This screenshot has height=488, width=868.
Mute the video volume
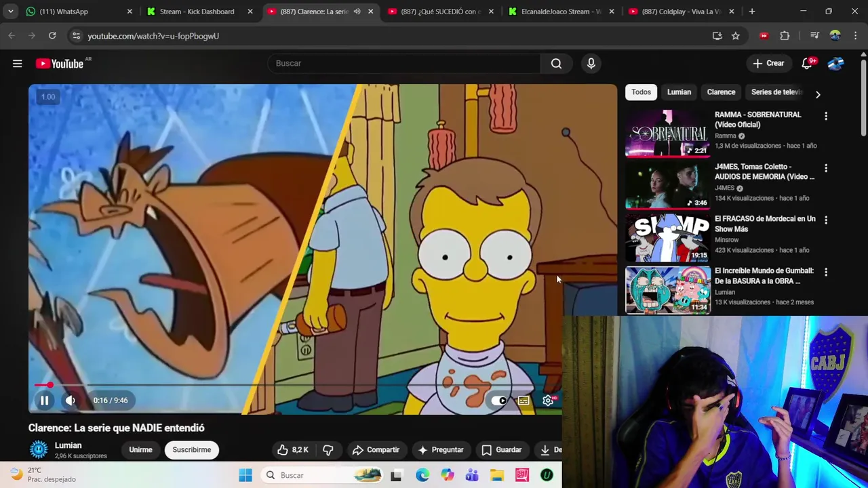point(70,401)
